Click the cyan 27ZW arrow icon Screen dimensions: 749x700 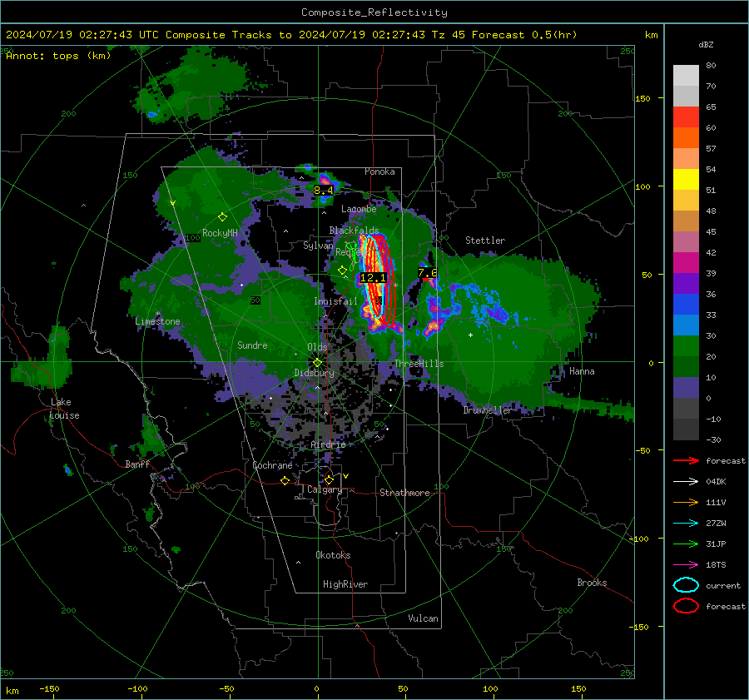pos(686,524)
